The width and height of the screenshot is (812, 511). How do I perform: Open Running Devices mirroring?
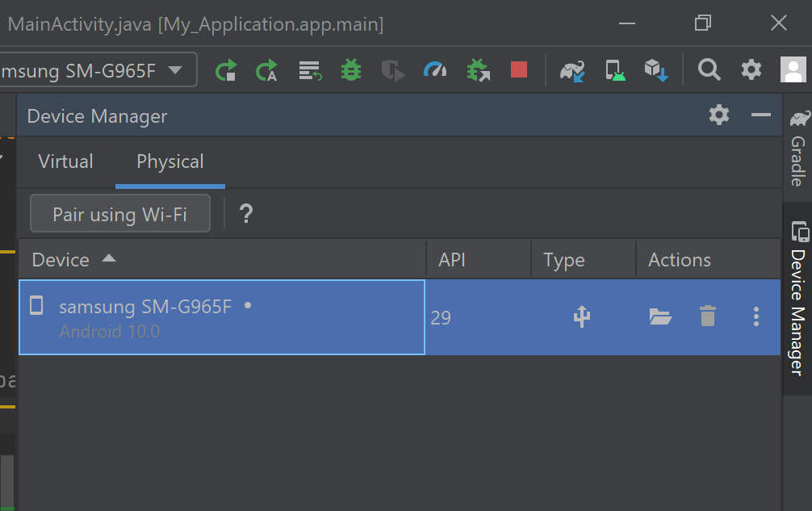click(615, 70)
